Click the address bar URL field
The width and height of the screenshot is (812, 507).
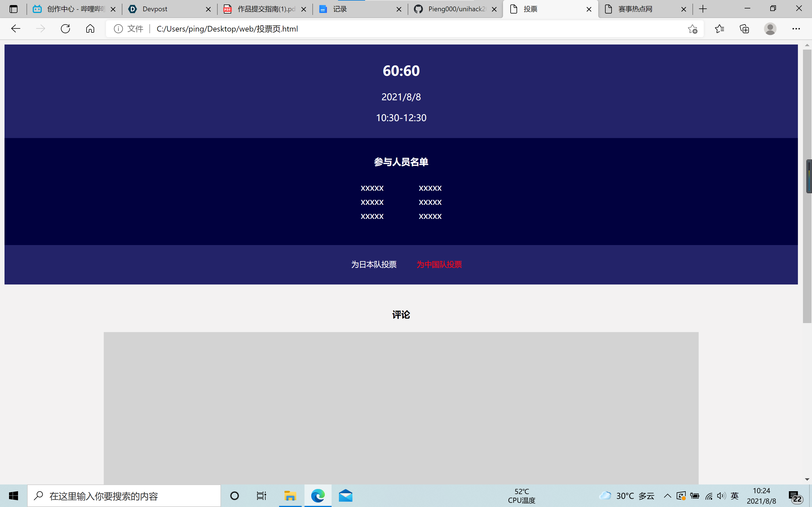[x=403, y=29]
